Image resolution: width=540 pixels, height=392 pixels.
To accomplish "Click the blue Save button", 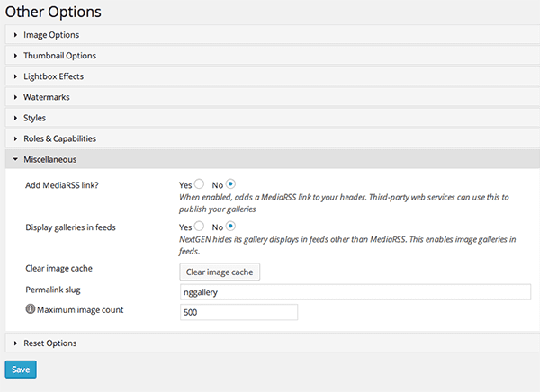I will pos(21,369).
